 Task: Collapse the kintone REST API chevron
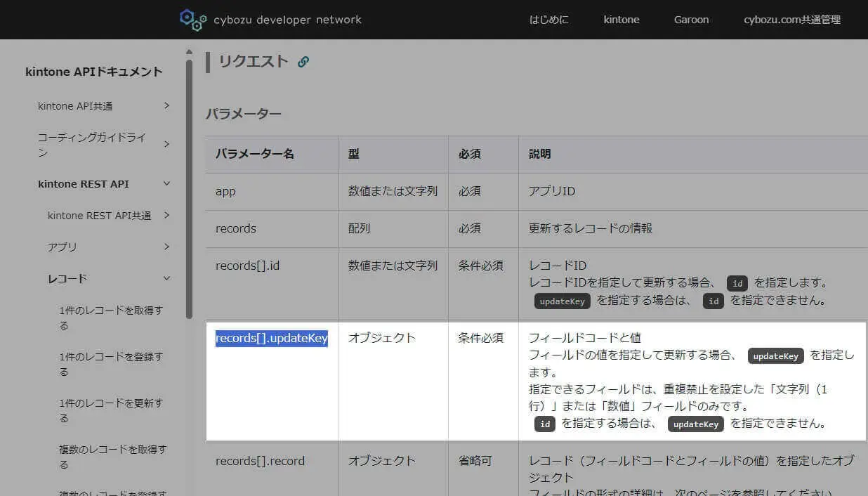[x=166, y=183]
